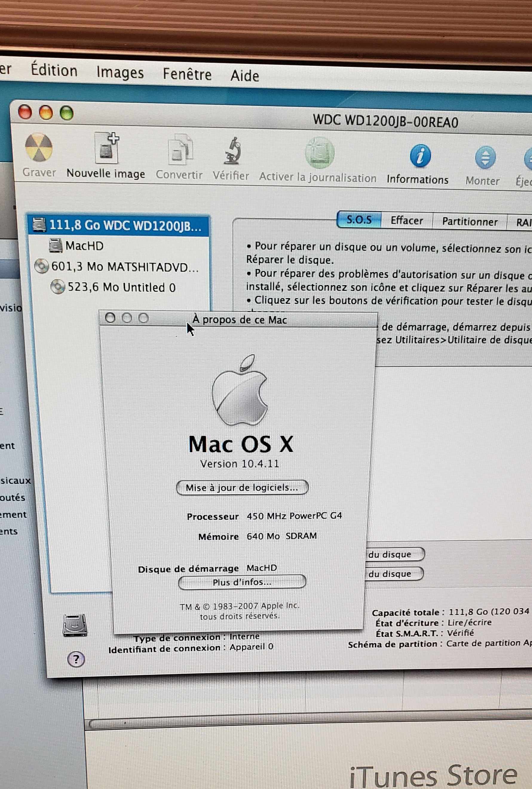532x789 pixels.
Task: Click the Apple logo in About window
Action: [240, 390]
